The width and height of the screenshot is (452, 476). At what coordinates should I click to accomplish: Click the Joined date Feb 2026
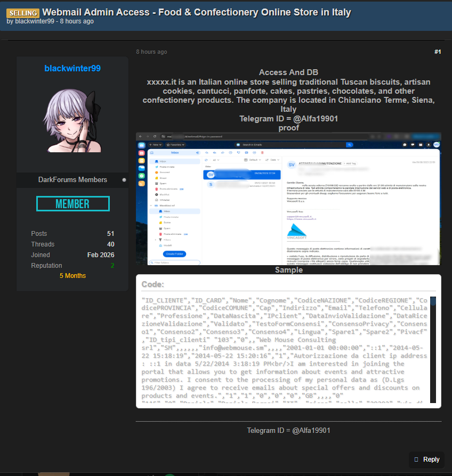click(x=101, y=255)
